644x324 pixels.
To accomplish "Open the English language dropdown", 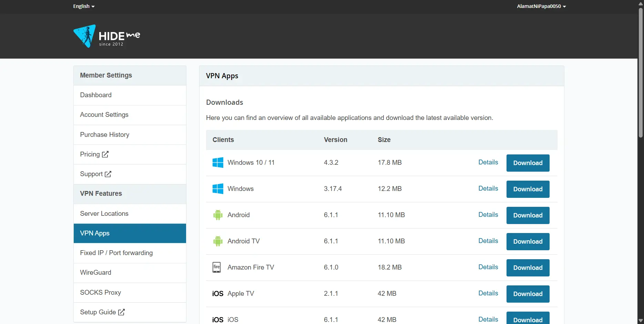I will [84, 6].
